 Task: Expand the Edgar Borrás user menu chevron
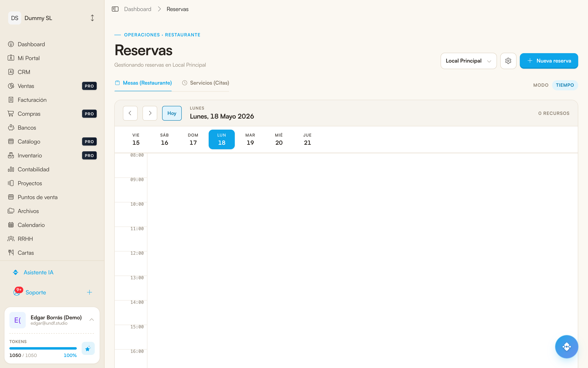[x=92, y=320]
